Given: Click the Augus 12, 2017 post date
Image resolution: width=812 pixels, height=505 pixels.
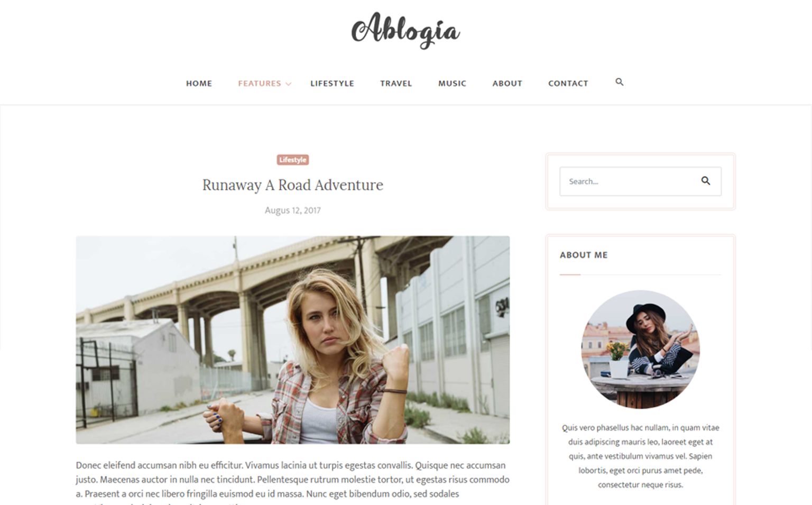Looking at the screenshot, I should click(292, 210).
